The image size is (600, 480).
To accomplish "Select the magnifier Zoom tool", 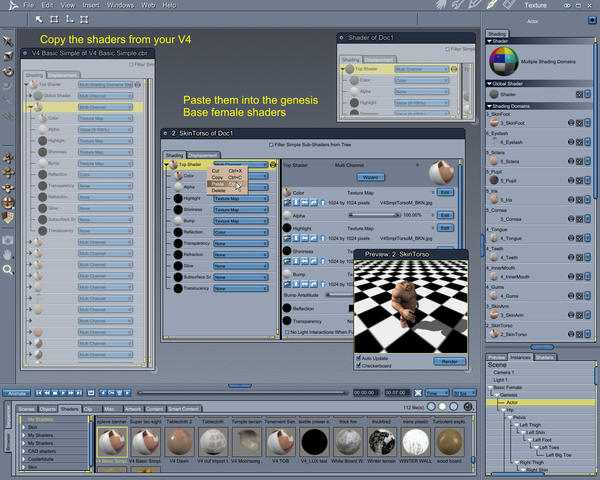I will [x=8, y=270].
